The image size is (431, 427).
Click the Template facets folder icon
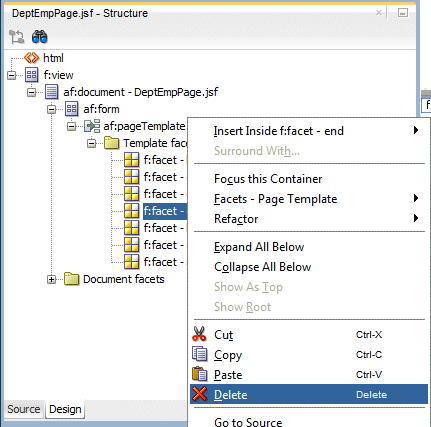(112, 143)
